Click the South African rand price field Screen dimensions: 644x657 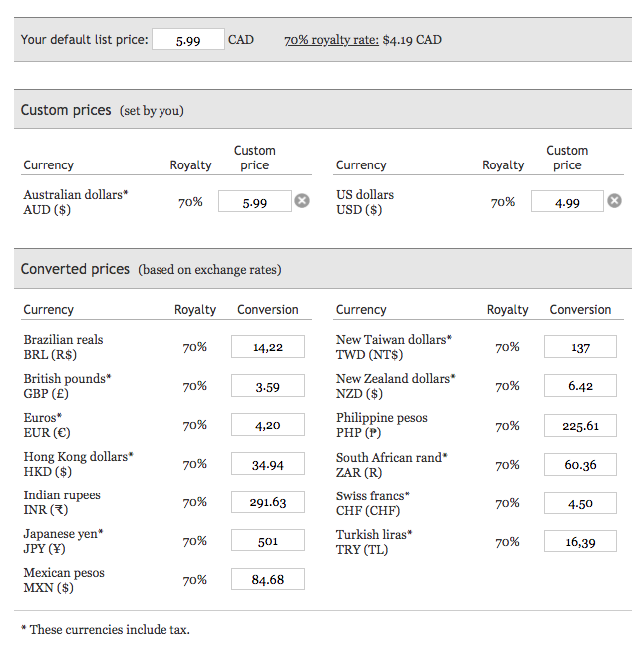click(580, 465)
